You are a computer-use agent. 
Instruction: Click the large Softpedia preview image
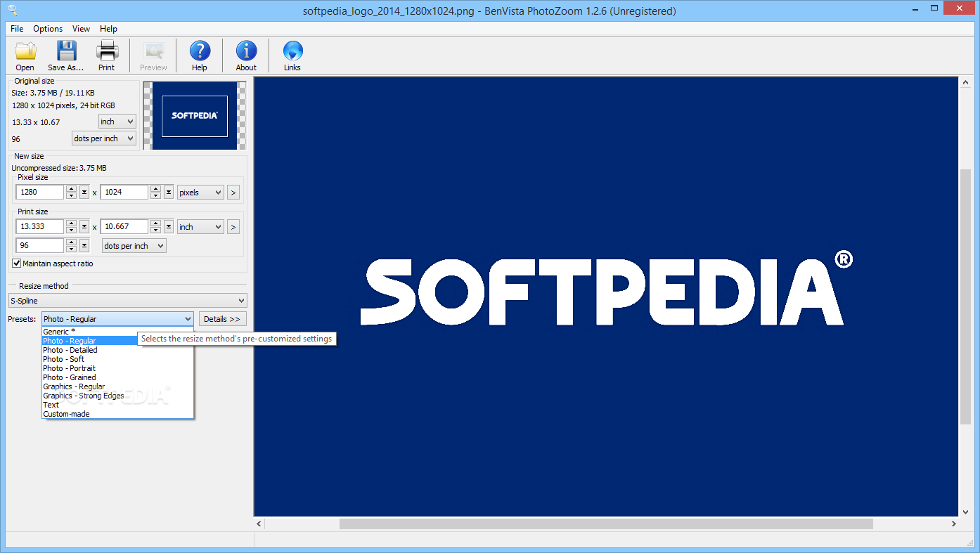click(606, 297)
